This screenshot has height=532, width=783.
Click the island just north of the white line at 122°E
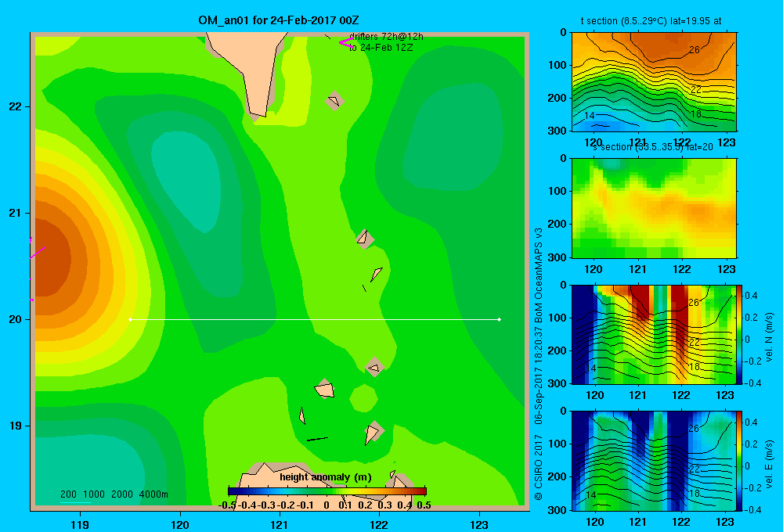(377, 274)
